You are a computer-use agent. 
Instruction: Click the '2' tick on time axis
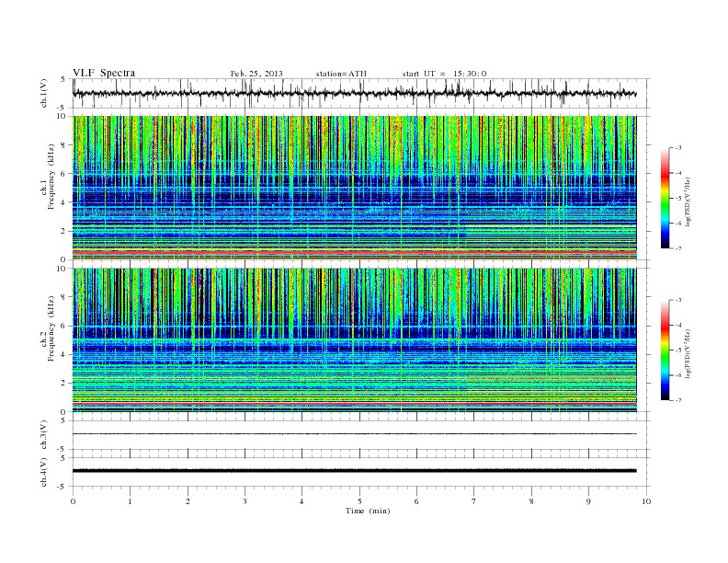click(x=188, y=501)
